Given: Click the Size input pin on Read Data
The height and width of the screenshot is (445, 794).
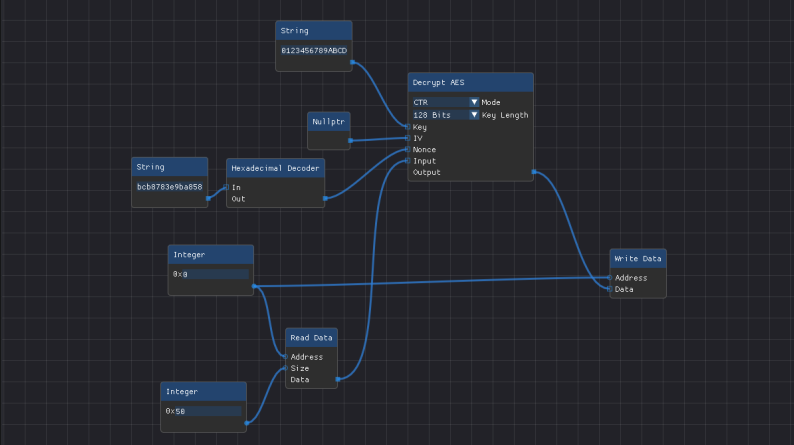Looking at the screenshot, I should (x=286, y=368).
